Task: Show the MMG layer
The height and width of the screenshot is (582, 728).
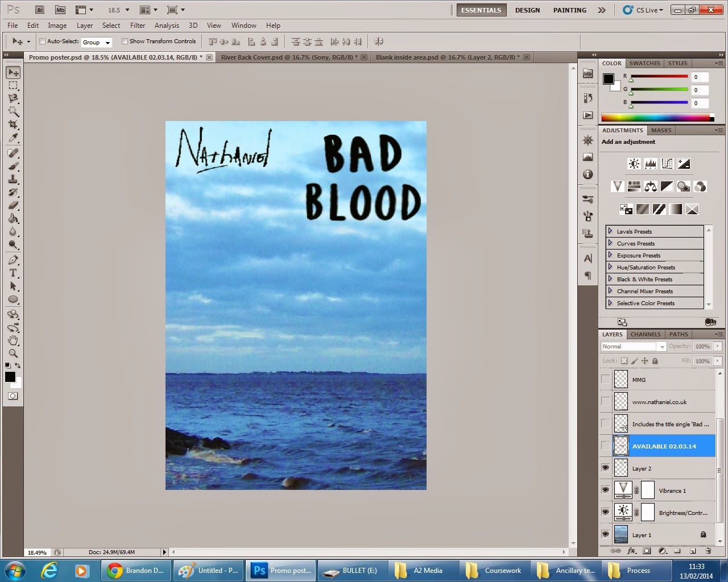Action: click(x=605, y=379)
